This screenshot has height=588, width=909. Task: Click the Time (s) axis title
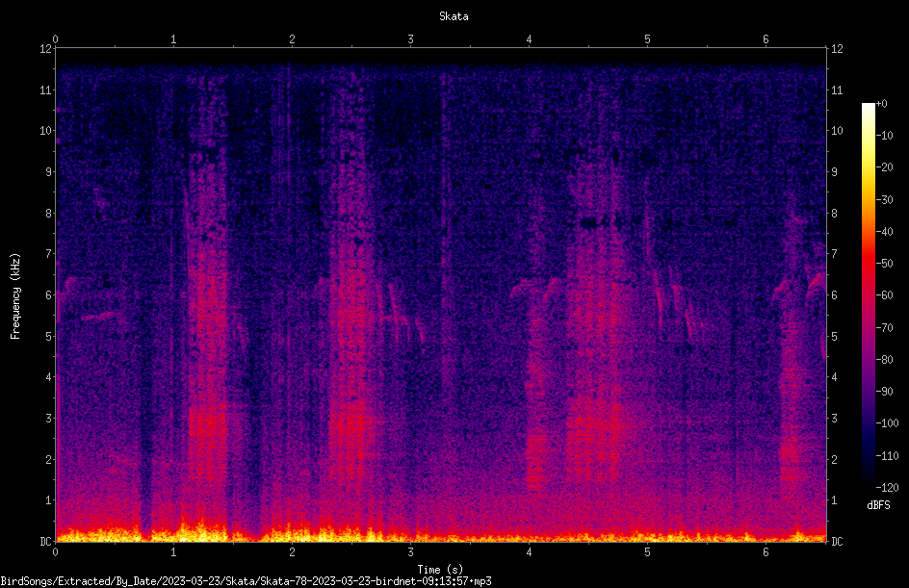[x=440, y=570]
